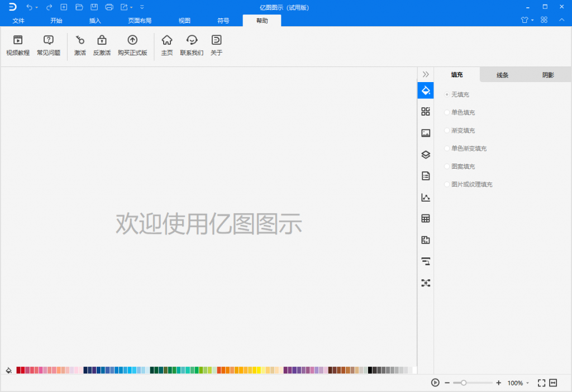Expand the export dropdown arrow
Screen dimensions: 572x392
[131, 8]
